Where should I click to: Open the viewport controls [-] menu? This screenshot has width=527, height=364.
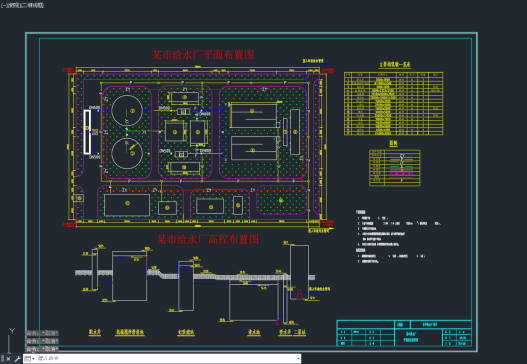tap(3, 5)
